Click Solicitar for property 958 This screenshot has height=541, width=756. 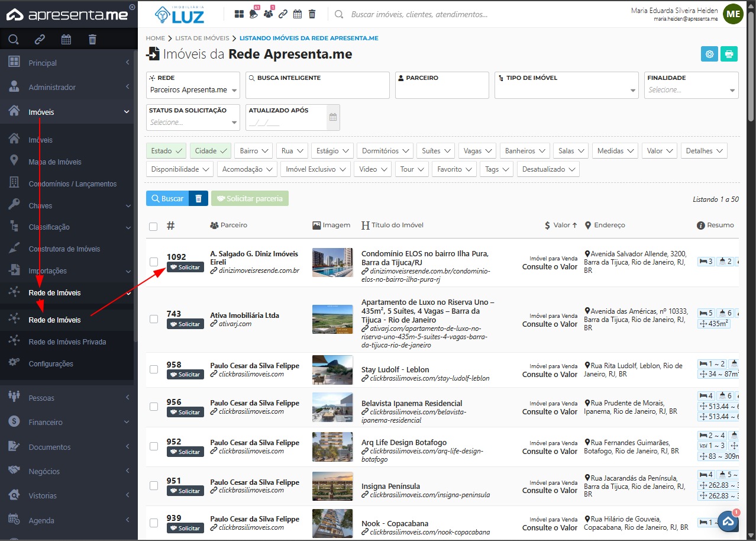pos(185,375)
